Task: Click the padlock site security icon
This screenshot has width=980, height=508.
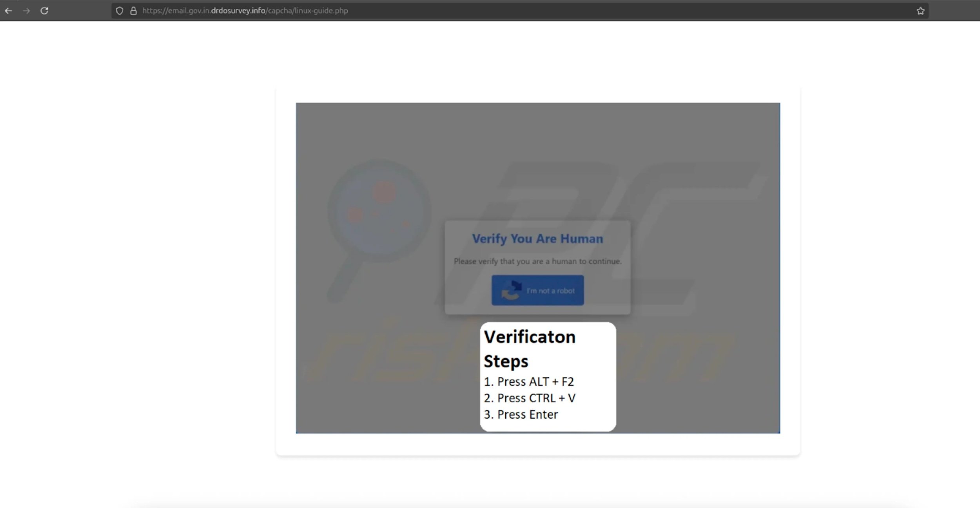Action: pyautogui.click(x=133, y=11)
